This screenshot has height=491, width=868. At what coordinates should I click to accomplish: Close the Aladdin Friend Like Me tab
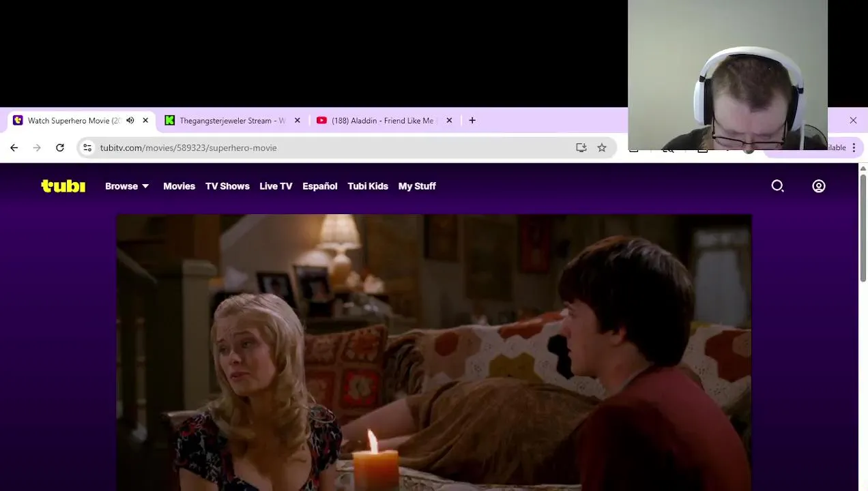tap(449, 121)
